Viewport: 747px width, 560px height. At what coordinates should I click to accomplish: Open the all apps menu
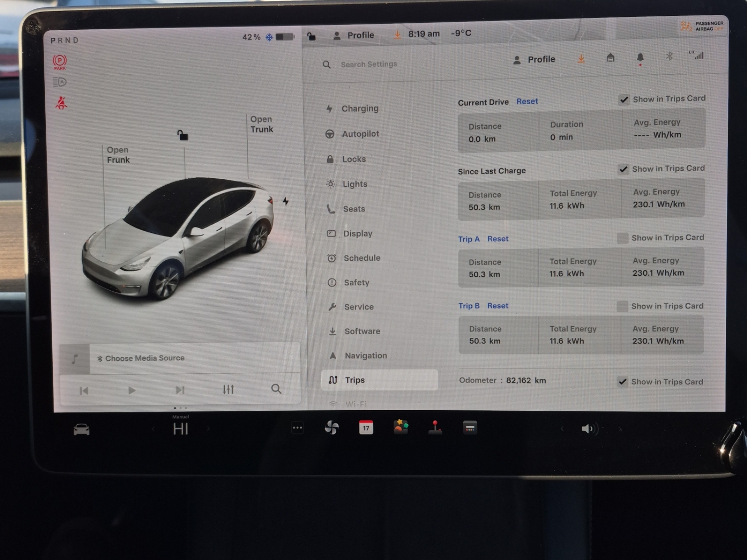(297, 427)
